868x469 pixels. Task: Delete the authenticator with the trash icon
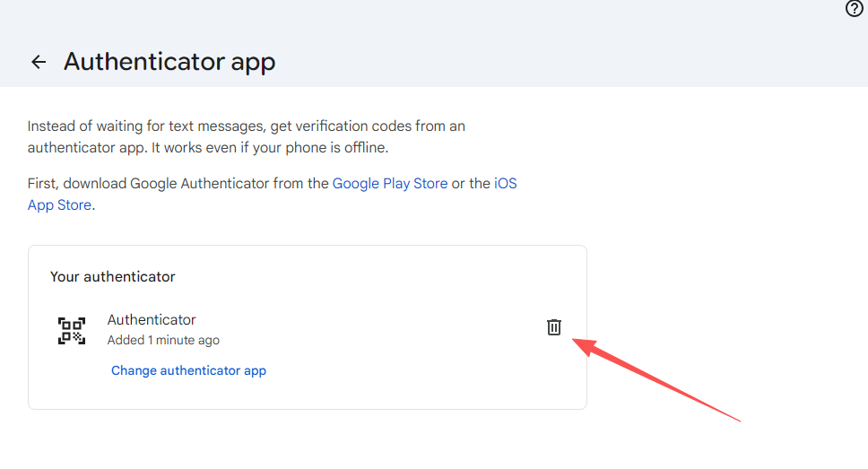click(x=554, y=327)
